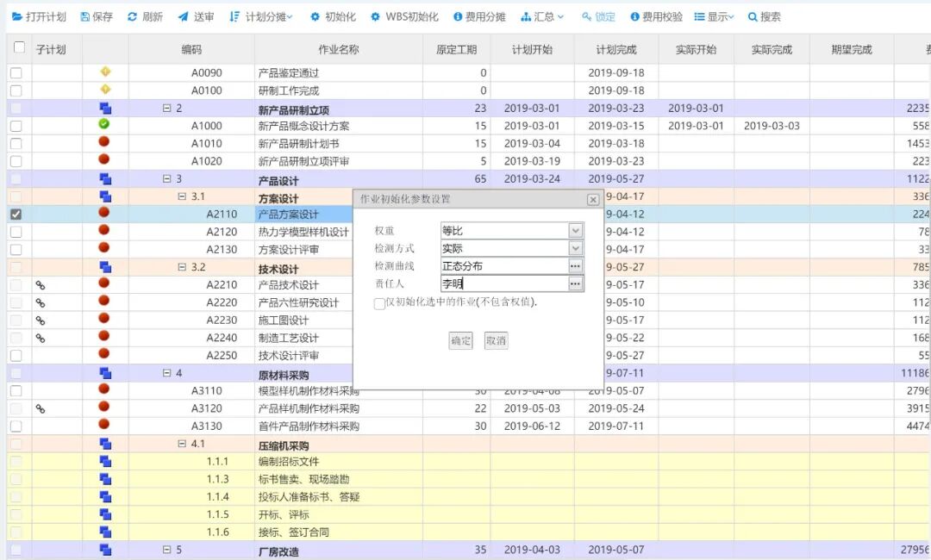Open the 汇总 dropdown menu
Screen dimensions: 931x560
click(541, 16)
